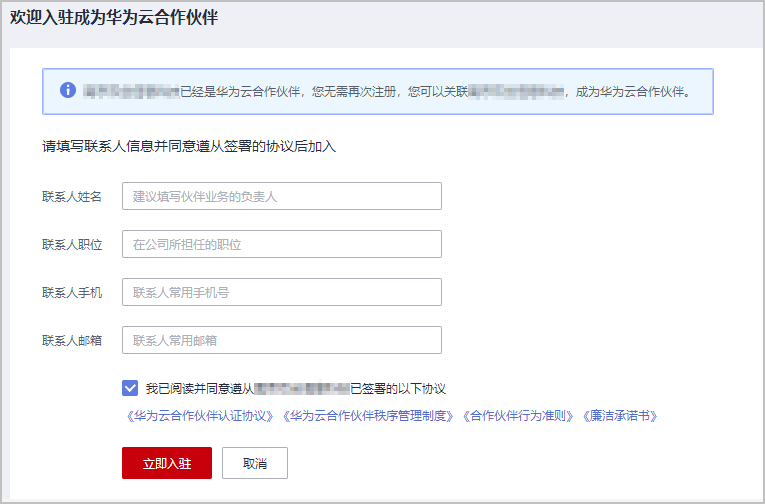Viewport: 765px width, 504px height.
Task: Click the 联系人邮箱 label
Action: (x=72, y=341)
